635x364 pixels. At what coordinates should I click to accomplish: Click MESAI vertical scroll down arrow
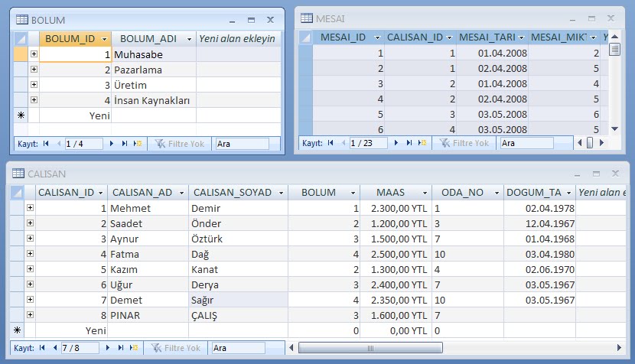615,129
